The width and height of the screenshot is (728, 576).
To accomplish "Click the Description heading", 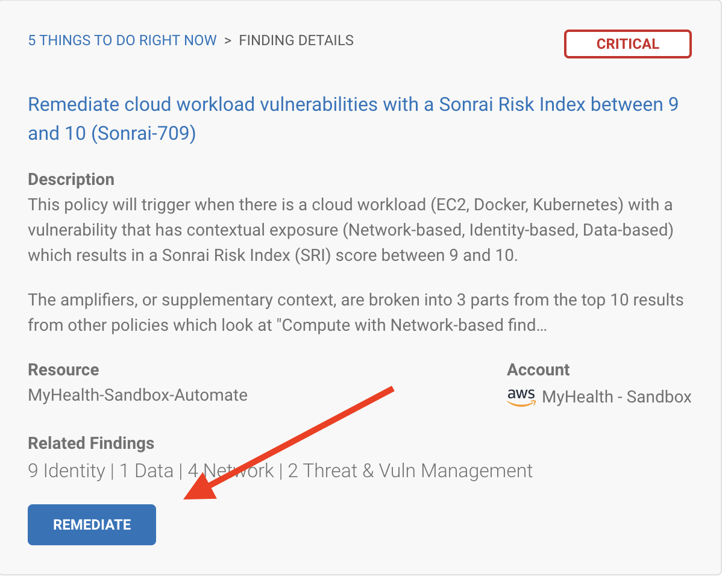I will pyautogui.click(x=71, y=180).
